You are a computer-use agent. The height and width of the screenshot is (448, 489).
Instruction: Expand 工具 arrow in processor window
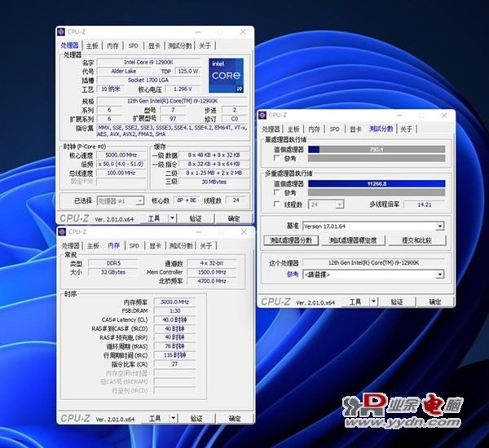(x=173, y=218)
